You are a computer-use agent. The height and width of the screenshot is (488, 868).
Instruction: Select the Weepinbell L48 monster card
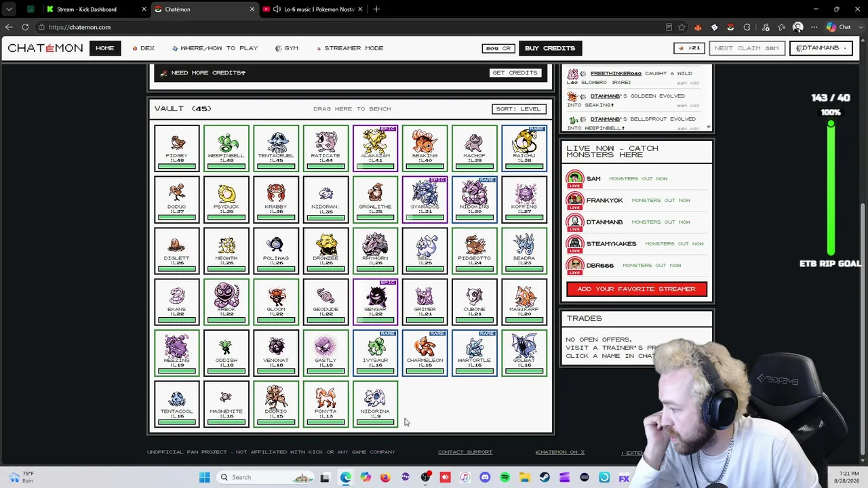226,148
